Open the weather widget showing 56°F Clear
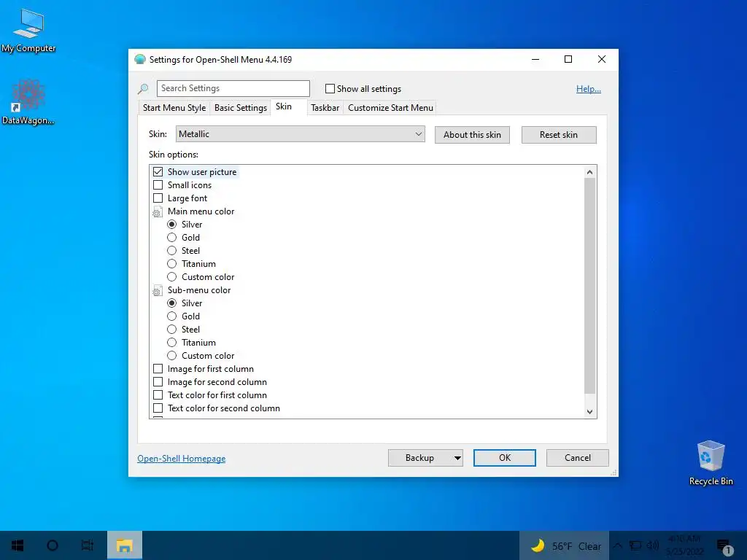747x560 pixels. (565, 545)
